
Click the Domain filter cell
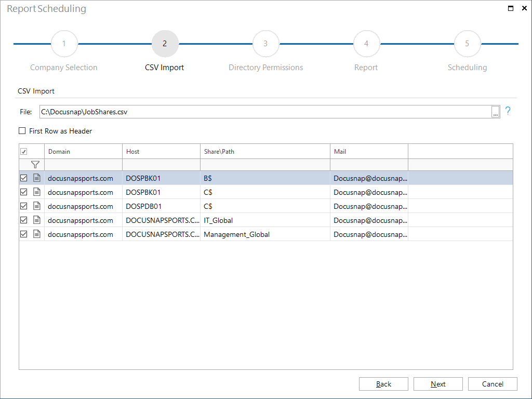coord(84,165)
